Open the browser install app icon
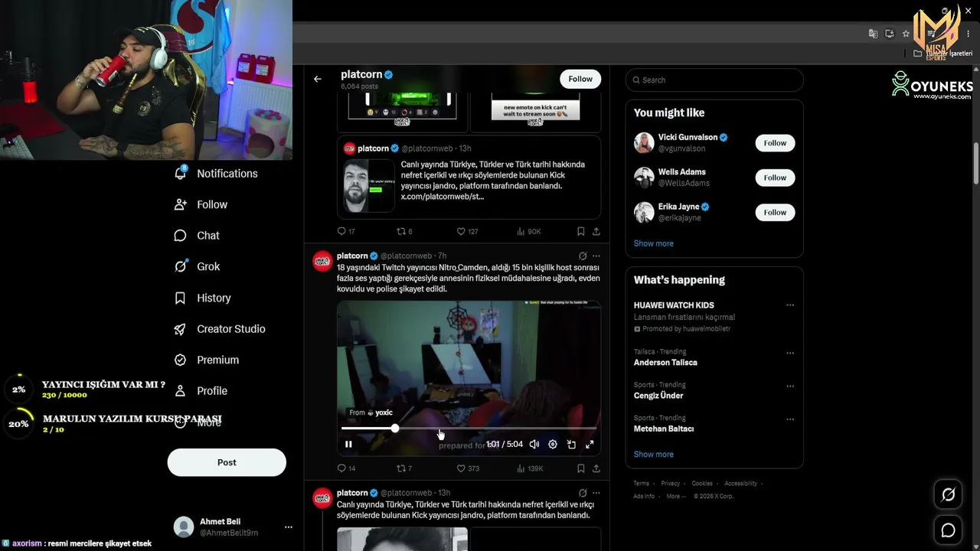 click(x=890, y=34)
